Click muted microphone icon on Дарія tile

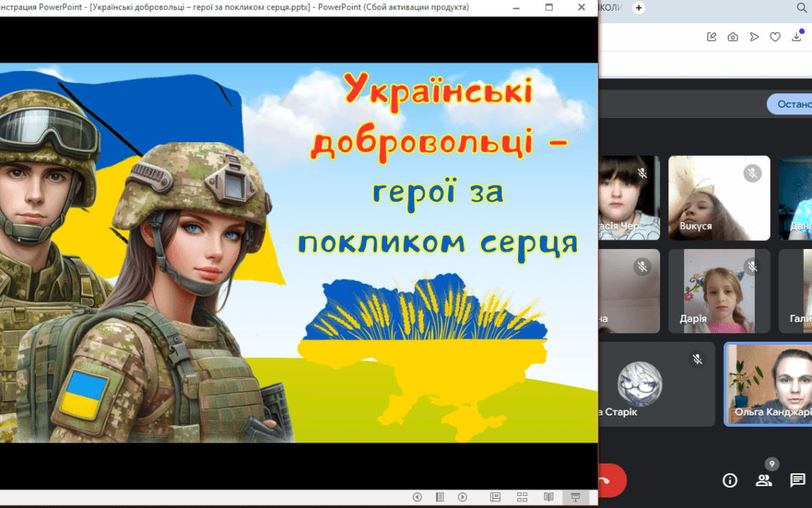[753, 266]
